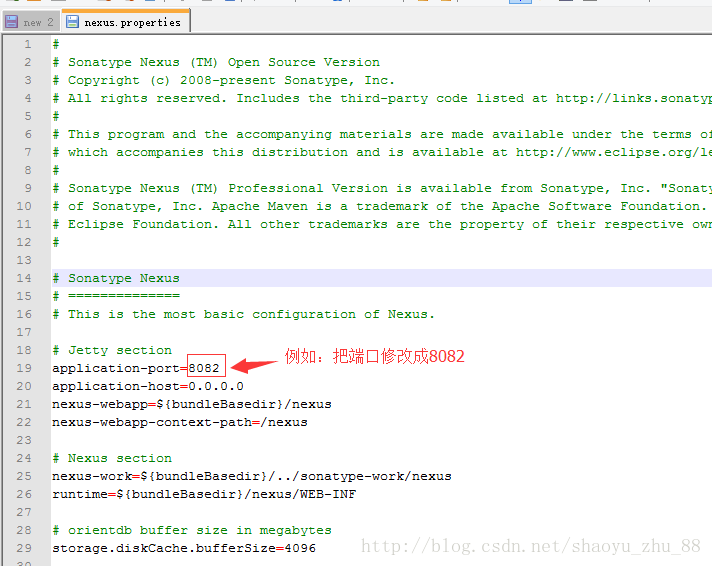Click the "# Jetty section" comment

pyautogui.click(x=112, y=350)
